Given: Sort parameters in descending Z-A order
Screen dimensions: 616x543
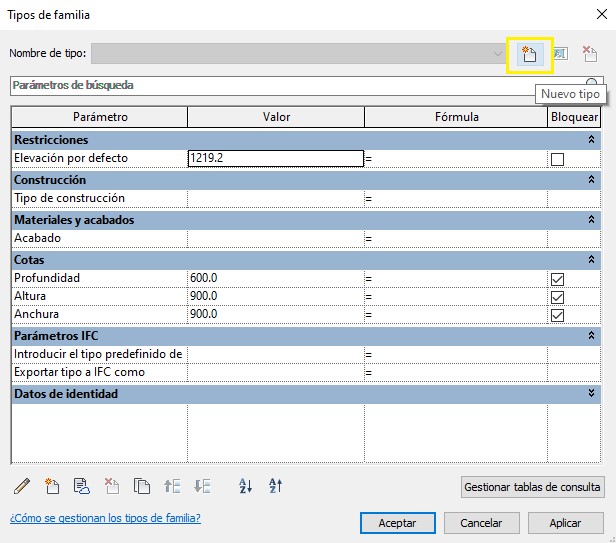Looking at the screenshot, I should [x=276, y=487].
